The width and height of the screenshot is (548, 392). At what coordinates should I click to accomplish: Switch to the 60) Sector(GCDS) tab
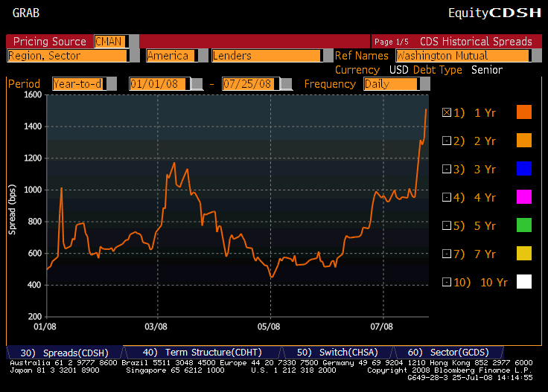click(x=448, y=353)
